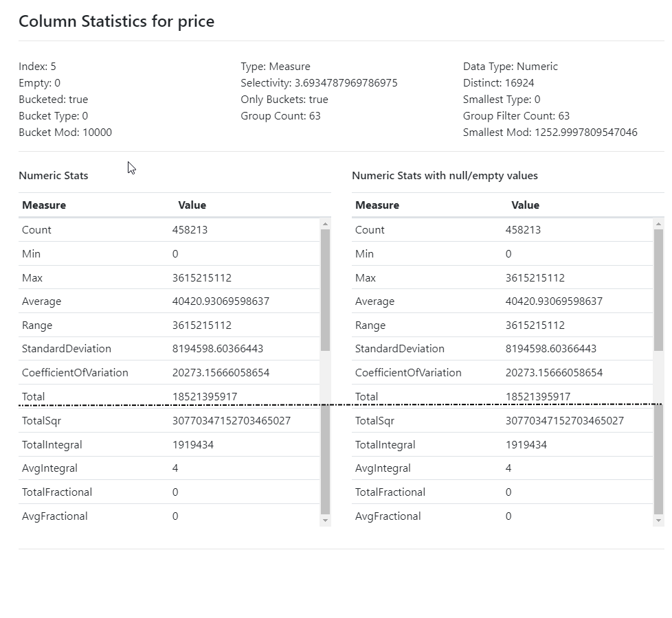
Task: Click the Measure header in the null/empty values table
Action: point(377,205)
